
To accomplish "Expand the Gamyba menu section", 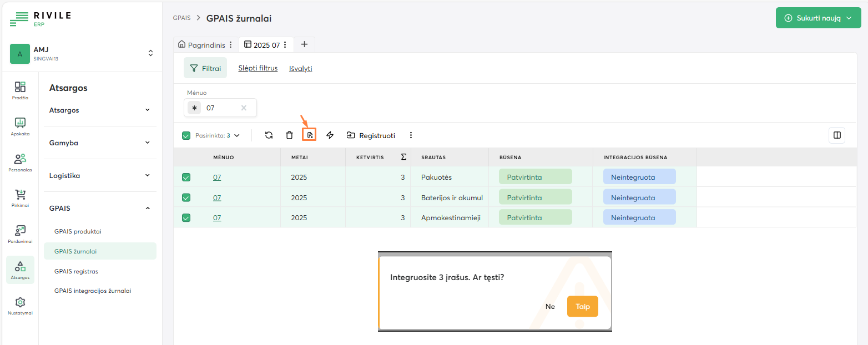I will coord(100,143).
